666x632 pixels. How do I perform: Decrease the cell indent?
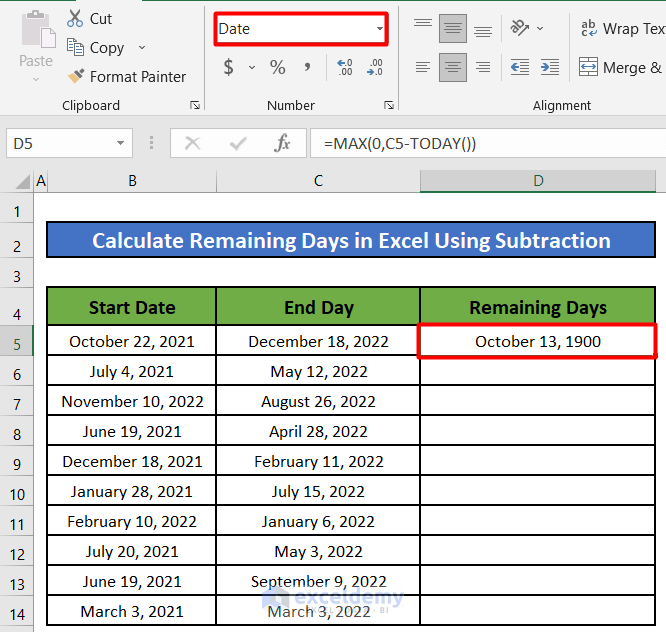point(520,68)
